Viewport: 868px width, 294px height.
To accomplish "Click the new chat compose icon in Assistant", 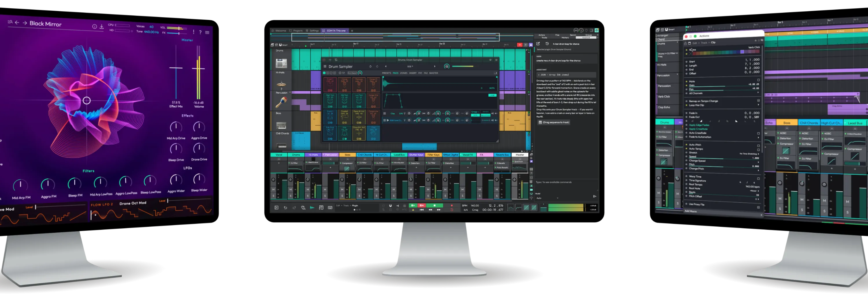I will pos(538,44).
